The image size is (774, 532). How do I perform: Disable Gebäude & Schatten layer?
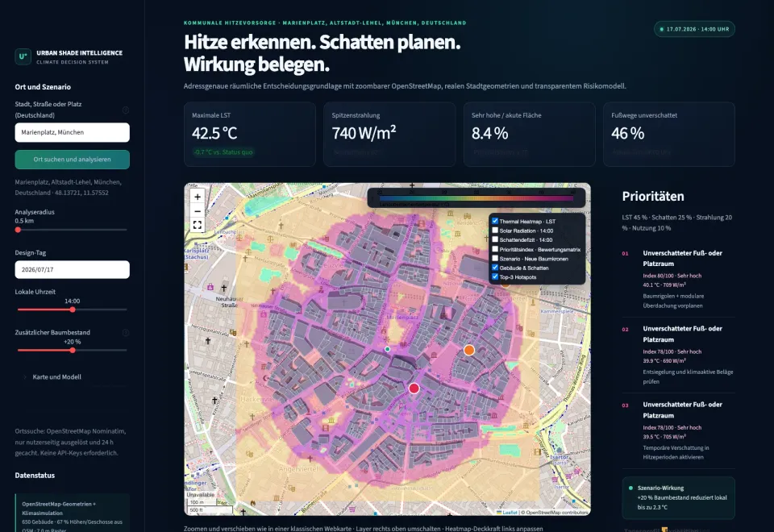495,268
